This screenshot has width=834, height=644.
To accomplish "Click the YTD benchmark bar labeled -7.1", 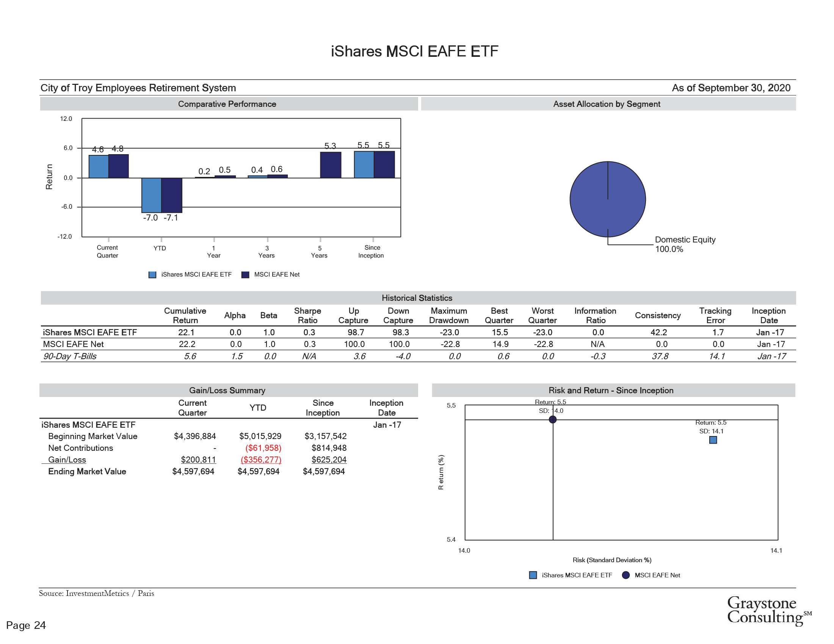I will tap(171, 195).
